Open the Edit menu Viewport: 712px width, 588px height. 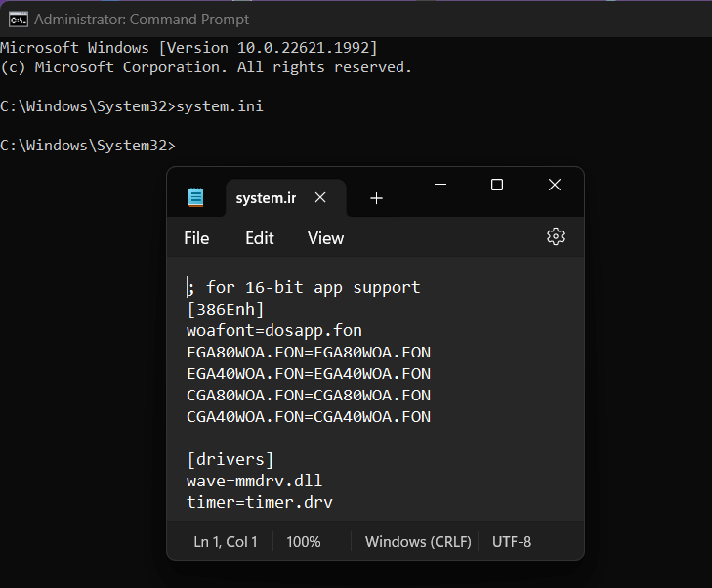pos(260,238)
